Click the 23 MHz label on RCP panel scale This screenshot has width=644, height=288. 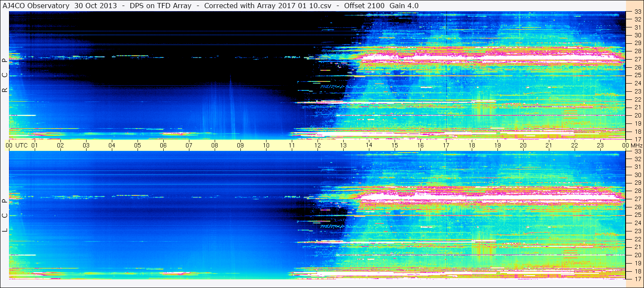coord(637,91)
